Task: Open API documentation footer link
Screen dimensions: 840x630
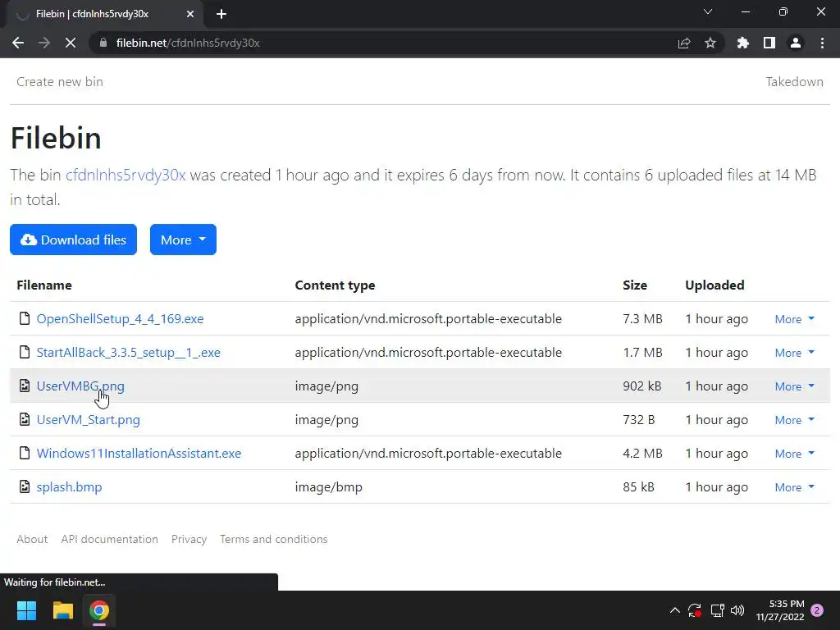Action: [109, 539]
